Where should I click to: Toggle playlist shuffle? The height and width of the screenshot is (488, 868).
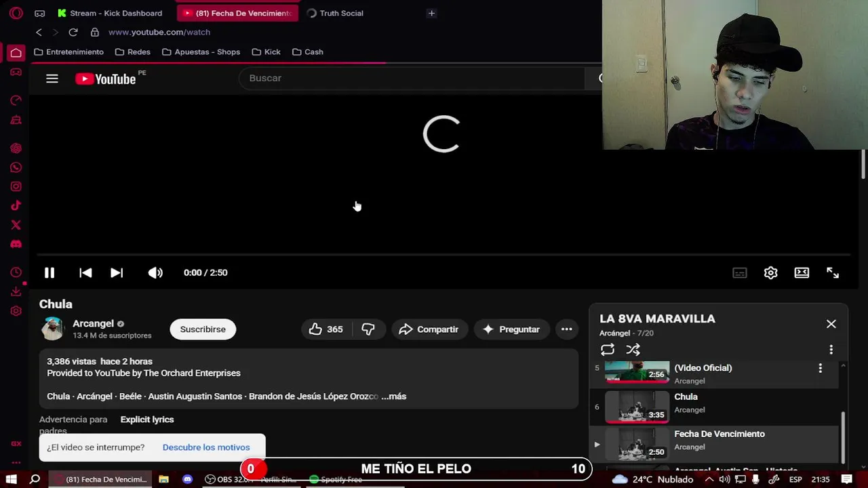click(x=633, y=350)
